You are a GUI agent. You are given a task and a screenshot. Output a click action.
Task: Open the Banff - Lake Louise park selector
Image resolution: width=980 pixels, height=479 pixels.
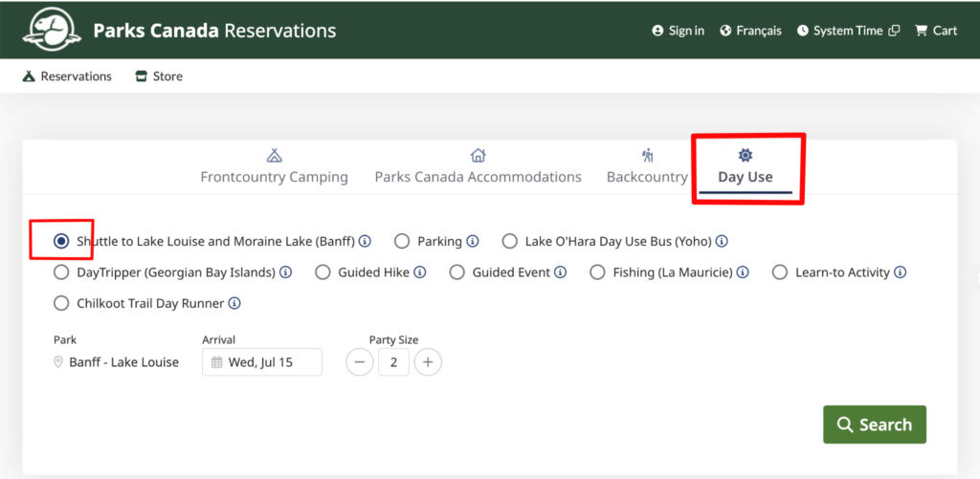(117, 362)
